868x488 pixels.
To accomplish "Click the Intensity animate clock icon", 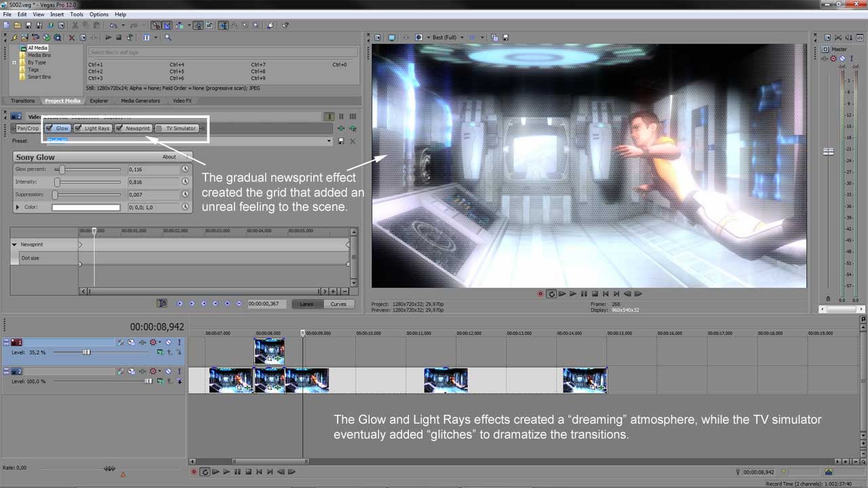I will tap(185, 182).
